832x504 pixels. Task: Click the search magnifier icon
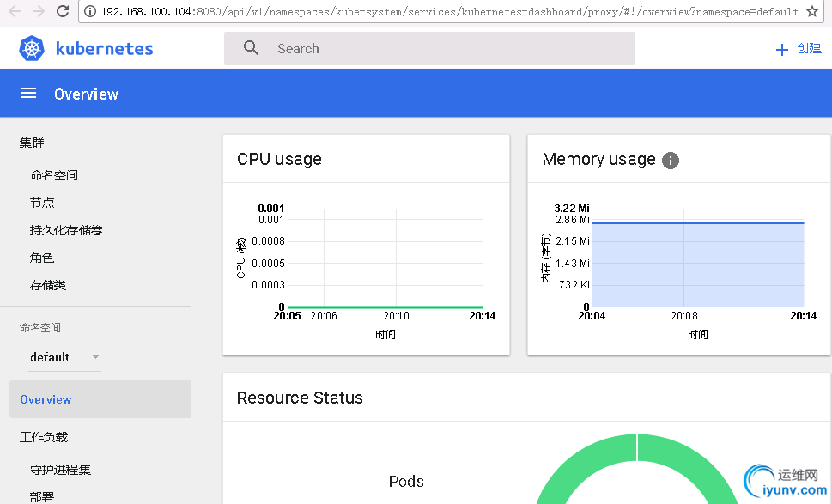coord(251,49)
